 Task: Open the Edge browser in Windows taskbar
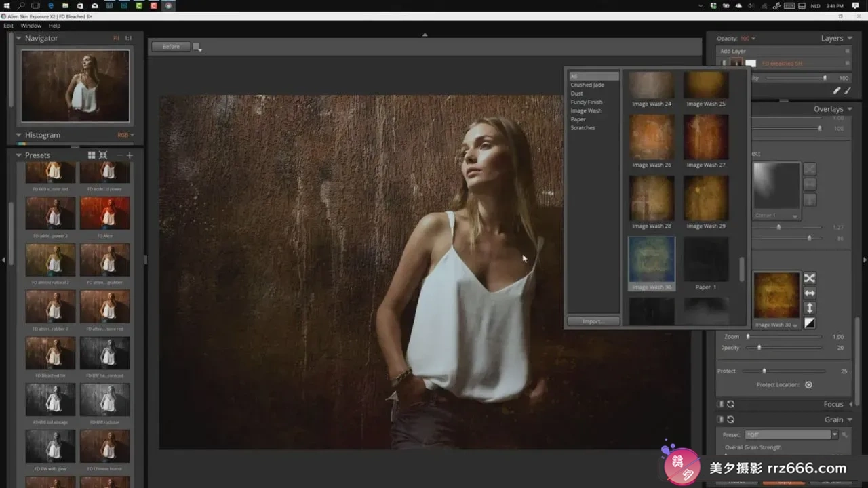(x=51, y=5)
